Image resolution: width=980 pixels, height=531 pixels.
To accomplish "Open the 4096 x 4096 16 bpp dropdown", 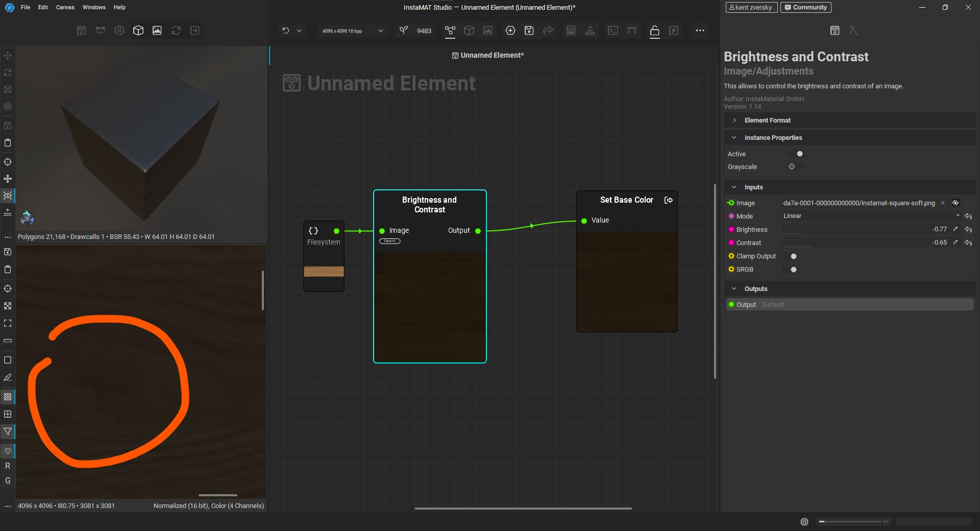I will click(352, 31).
